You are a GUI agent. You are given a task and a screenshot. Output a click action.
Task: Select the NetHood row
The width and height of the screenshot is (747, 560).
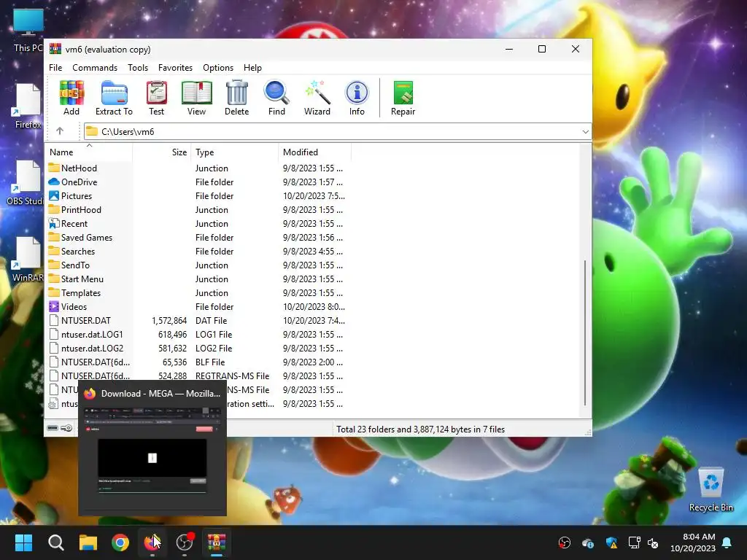(x=196, y=168)
